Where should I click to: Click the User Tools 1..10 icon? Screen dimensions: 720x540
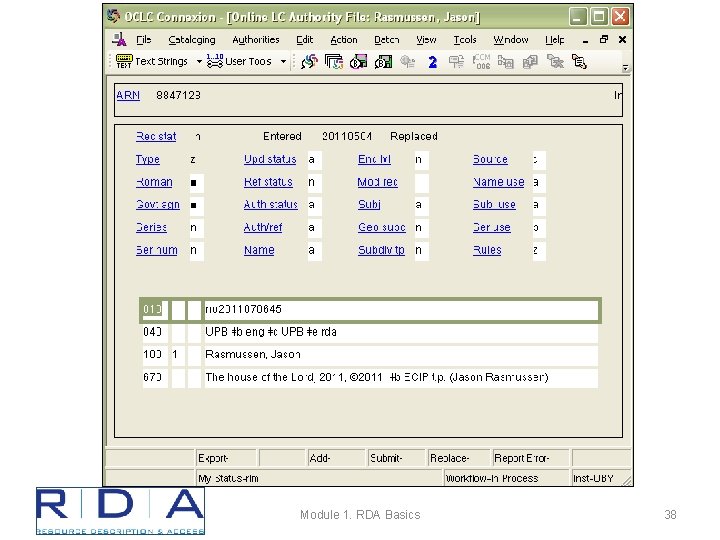[214, 61]
